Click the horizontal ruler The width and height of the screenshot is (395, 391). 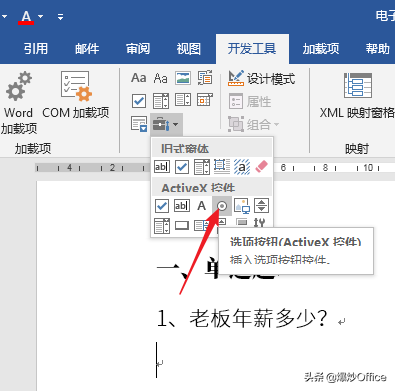pos(215,168)
